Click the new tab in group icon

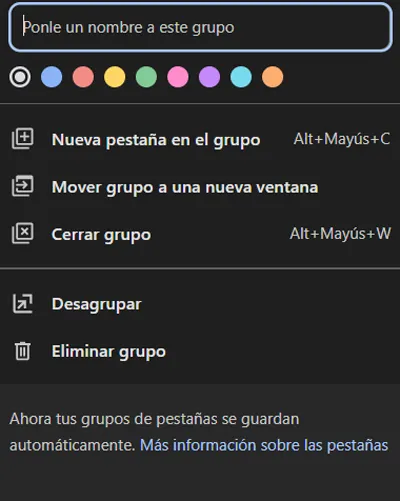tap(23, 138)
